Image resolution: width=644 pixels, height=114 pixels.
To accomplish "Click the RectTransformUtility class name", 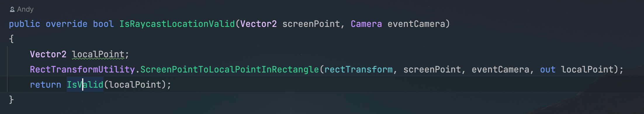I will click(x=82, y=70).
